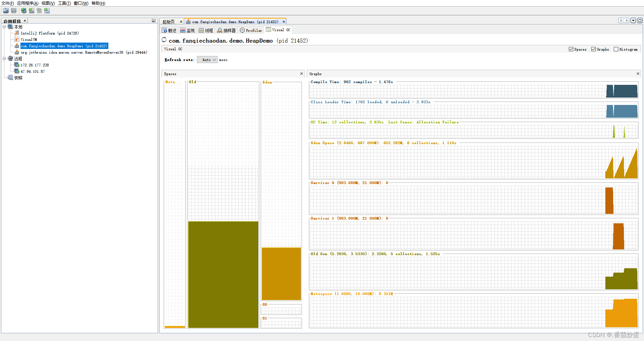Open the Refresh rate Auto dropdown
Viewport: 644px width, 341px height.
coord(207,60)
